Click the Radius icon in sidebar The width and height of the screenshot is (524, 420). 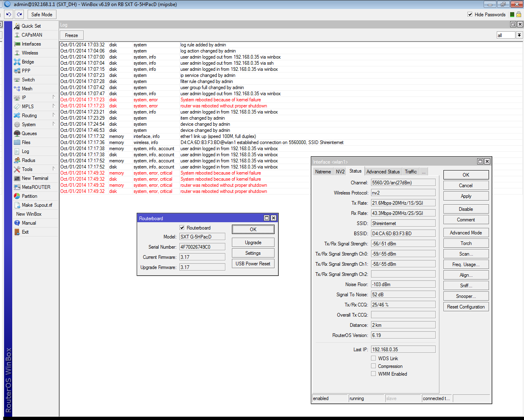tap(17, 160)
